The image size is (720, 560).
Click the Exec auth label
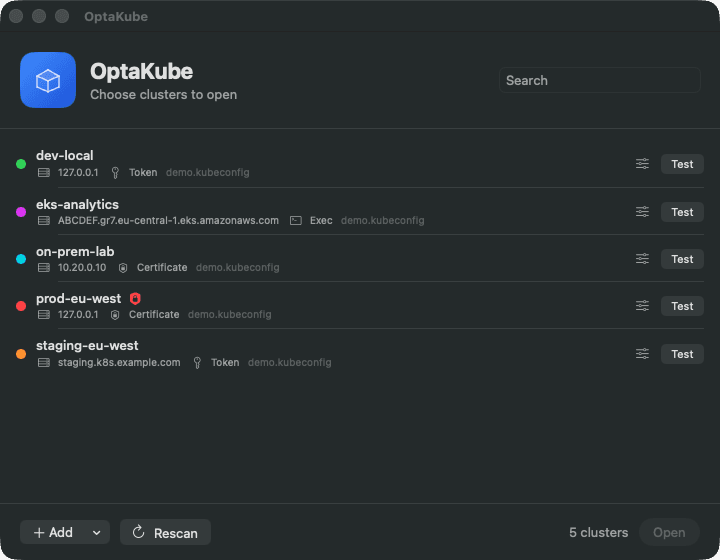(321, 221)
